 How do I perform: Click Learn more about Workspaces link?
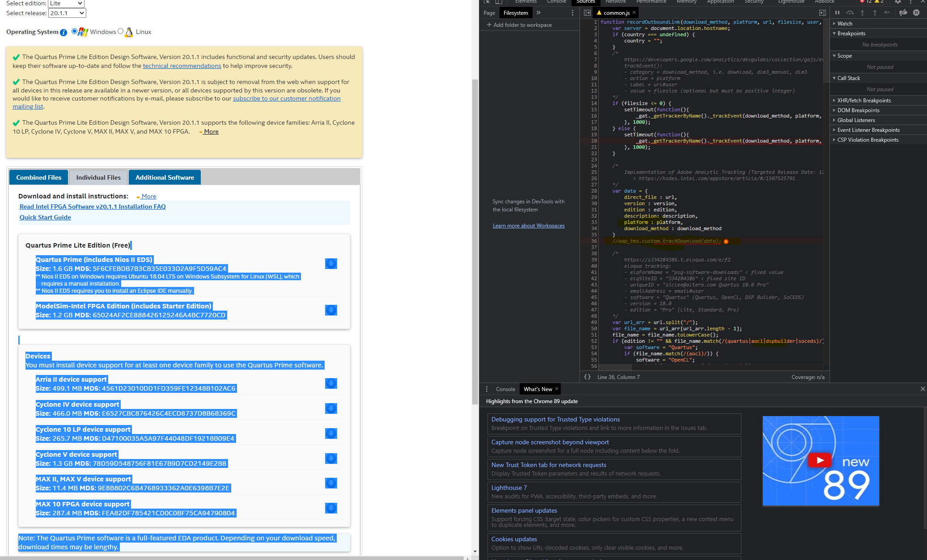tap(529, 226)
